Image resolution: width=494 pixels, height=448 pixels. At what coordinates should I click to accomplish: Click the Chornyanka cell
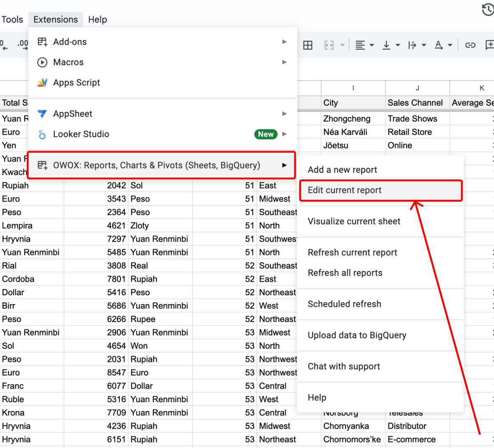pos(353,426)
